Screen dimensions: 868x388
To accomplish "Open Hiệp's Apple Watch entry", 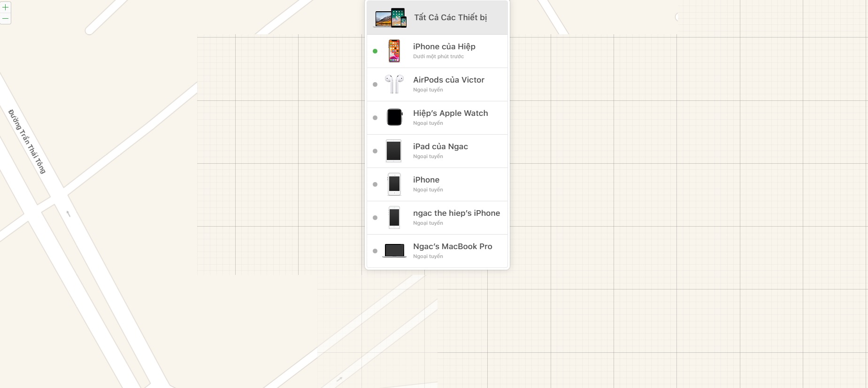I will 438,118.
